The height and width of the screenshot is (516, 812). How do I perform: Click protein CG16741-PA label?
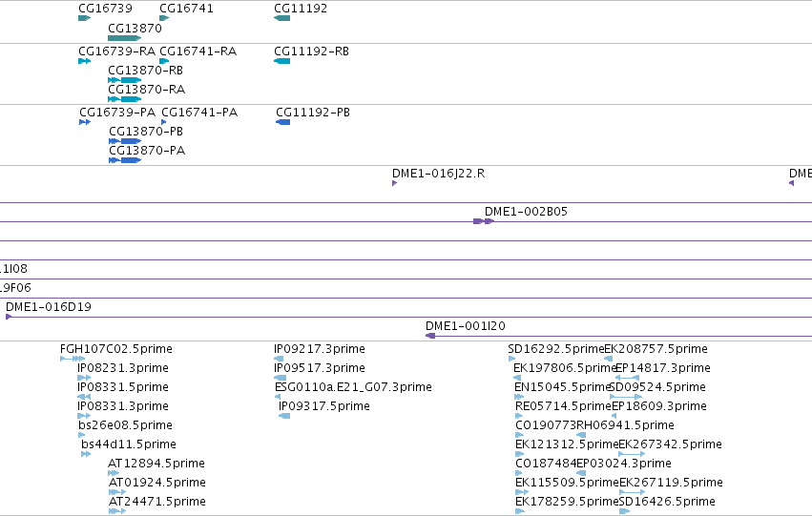click(x=199, y=113)
